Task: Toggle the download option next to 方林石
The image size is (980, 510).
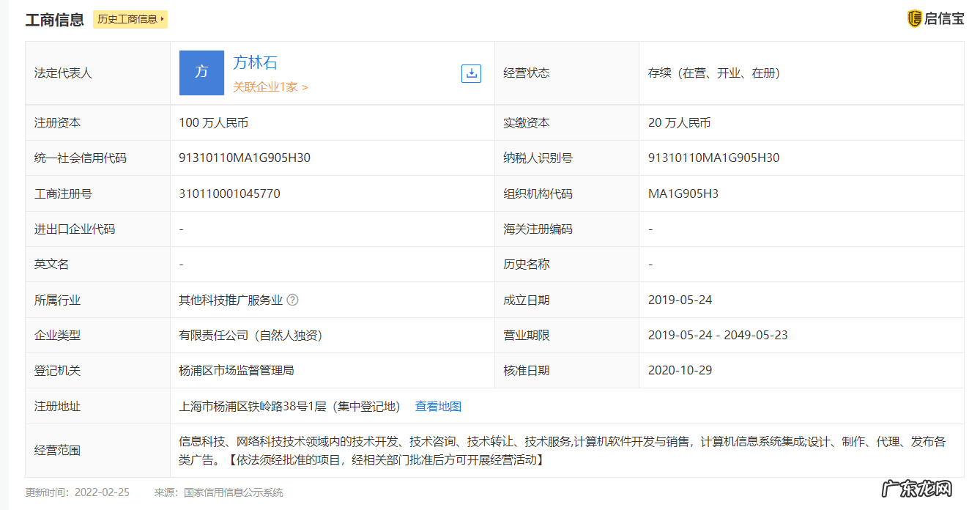Action: click(472, 73)
